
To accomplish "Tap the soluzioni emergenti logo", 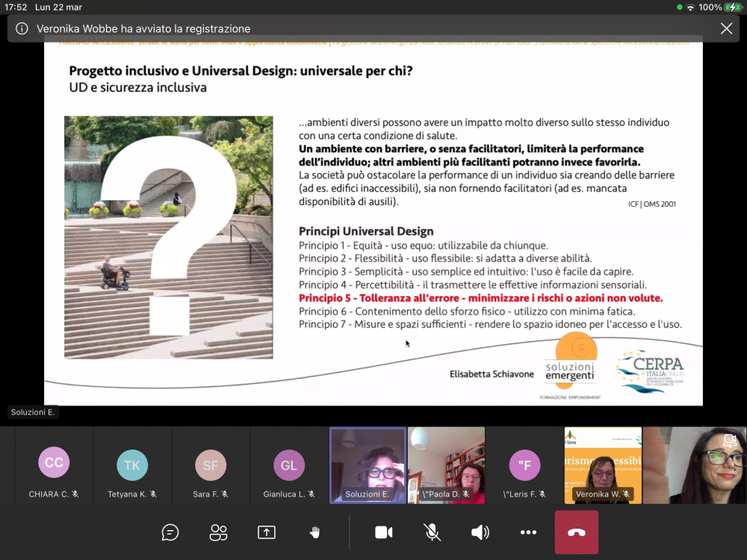I will pyautogui.click(x=571, y=367).
